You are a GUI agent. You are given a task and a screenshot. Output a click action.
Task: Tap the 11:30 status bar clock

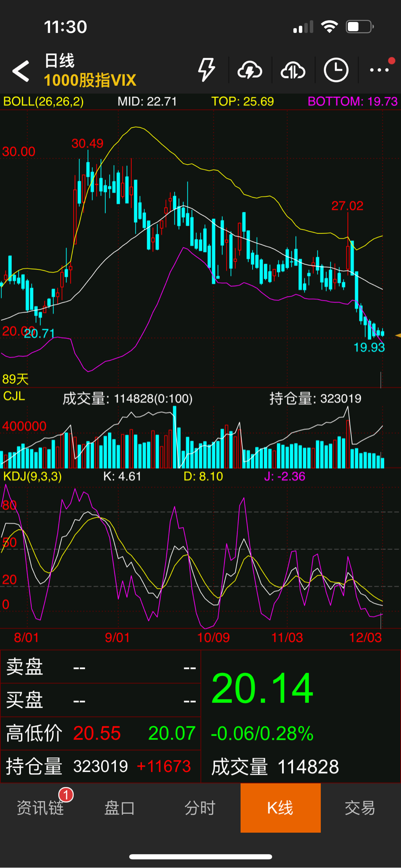pos(65,27)
